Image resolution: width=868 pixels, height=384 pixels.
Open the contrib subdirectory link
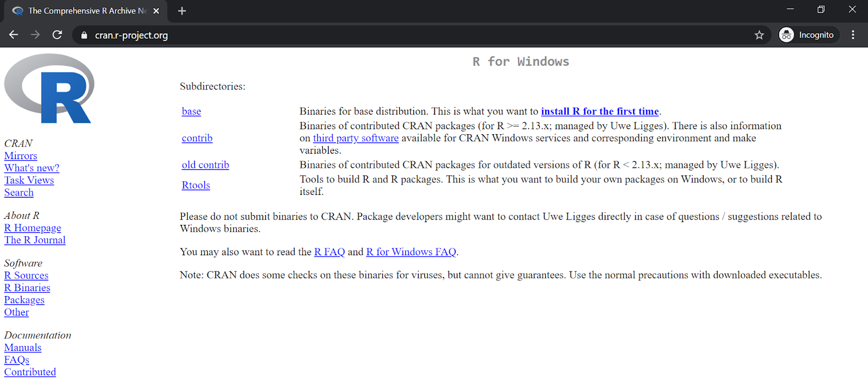click(197, 138)
